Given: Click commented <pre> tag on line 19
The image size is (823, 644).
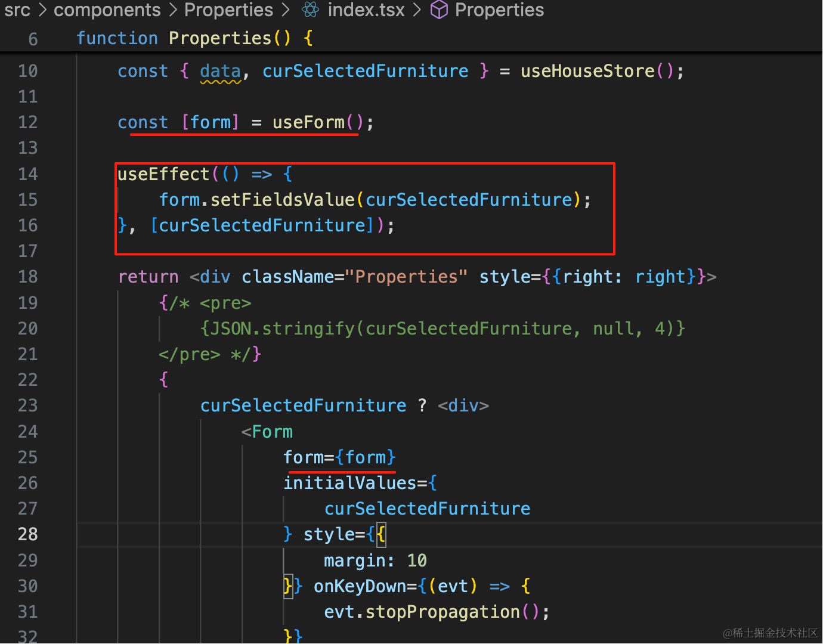Looking at the screenshot, I should click(225, 303).
